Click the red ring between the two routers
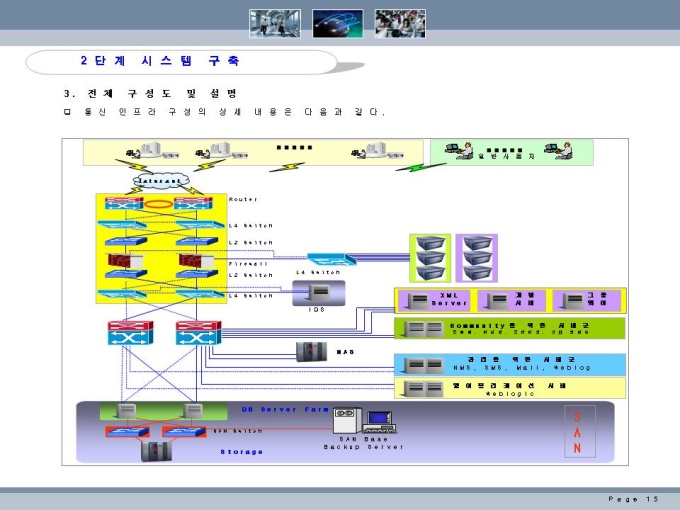 [158, 204]
